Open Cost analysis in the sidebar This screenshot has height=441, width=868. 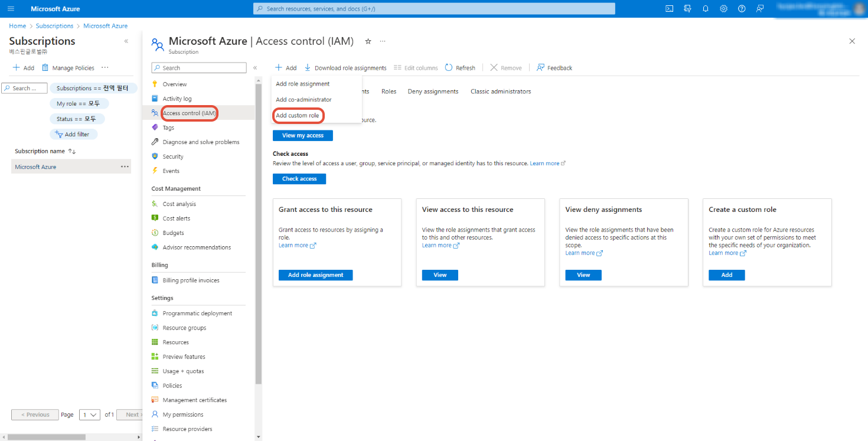(x=179, y=204)
